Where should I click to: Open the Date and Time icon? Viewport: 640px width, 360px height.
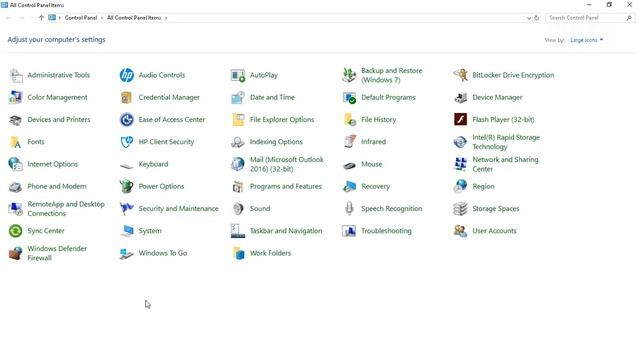pyautogui.click(x=238, y=98)
